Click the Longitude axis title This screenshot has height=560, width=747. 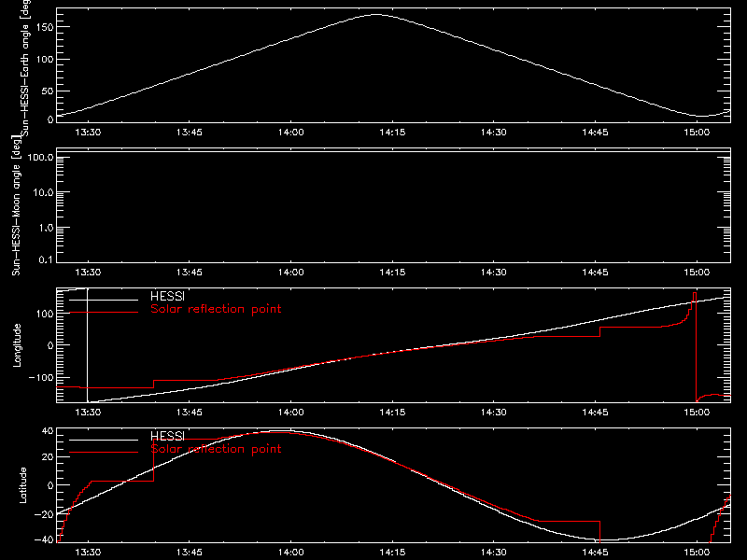[x=17, y=345]
